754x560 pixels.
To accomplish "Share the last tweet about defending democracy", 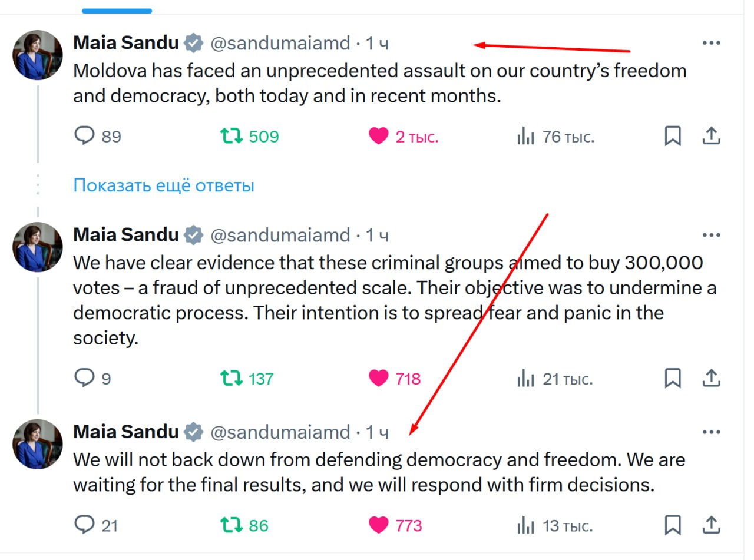I will pyautogui.click(x=712, y=524).
